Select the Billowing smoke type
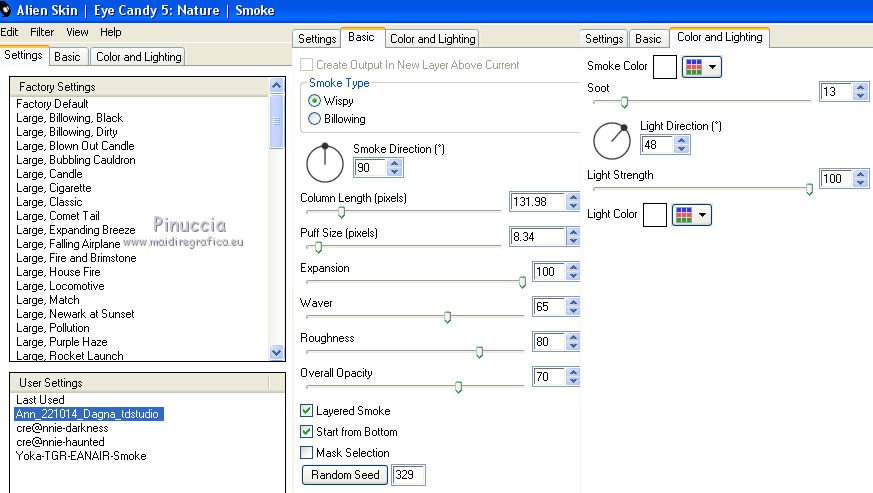This screenshot has height=493, width=873. [x=315, y=119]
